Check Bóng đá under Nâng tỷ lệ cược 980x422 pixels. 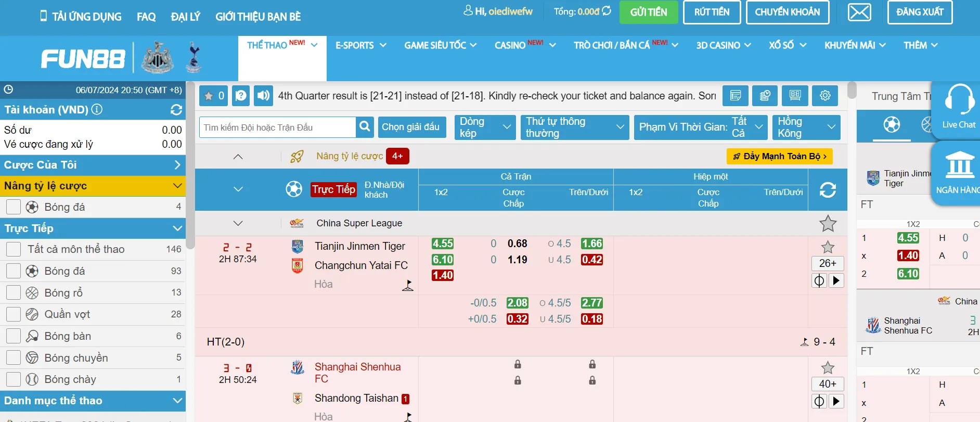[14, 207]
